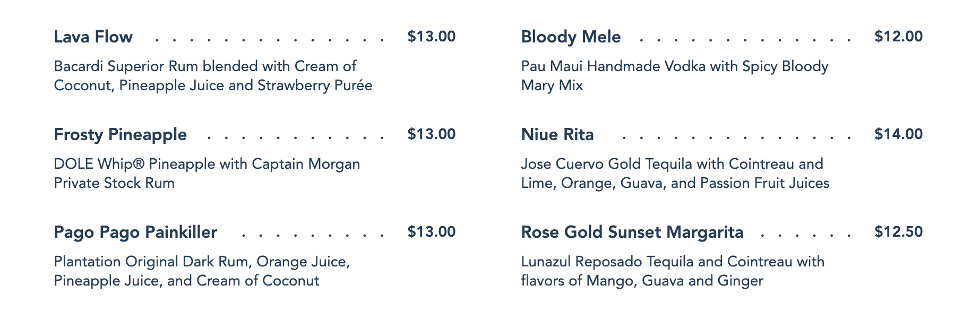Click the Frosty Pineapple $13.00 price

[431, 134]
